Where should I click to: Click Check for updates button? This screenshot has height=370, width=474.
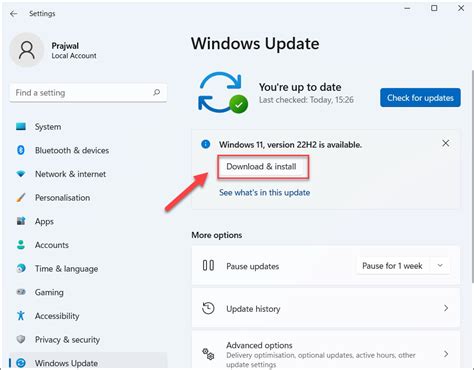420,98
